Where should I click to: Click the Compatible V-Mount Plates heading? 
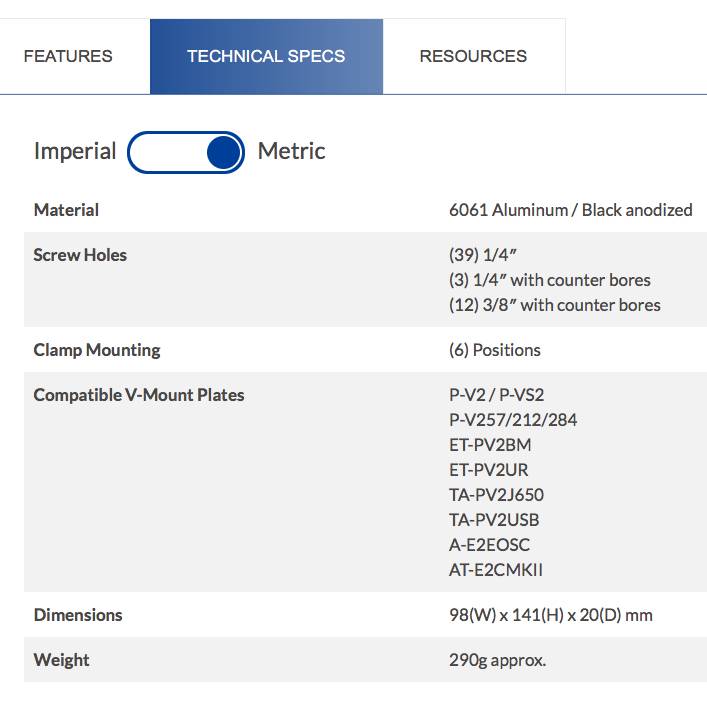139,395
